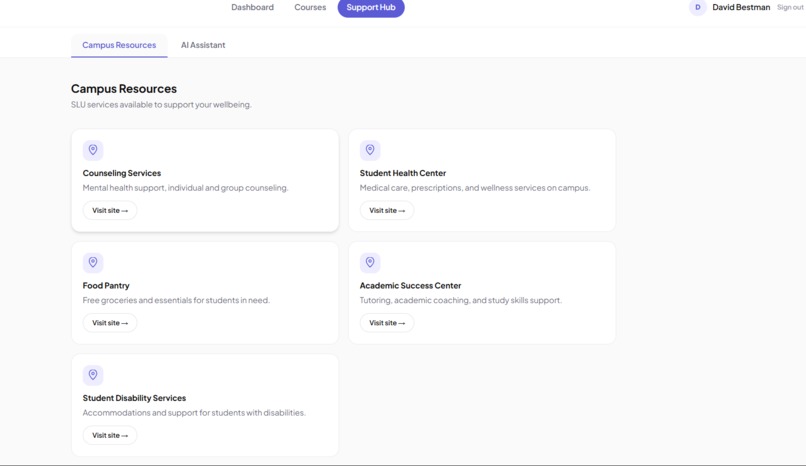The height and width of the screenshot is (466, 806).
Task: Click 'Free groceries and essentials for students' text
Action: [x=176, y=301]
